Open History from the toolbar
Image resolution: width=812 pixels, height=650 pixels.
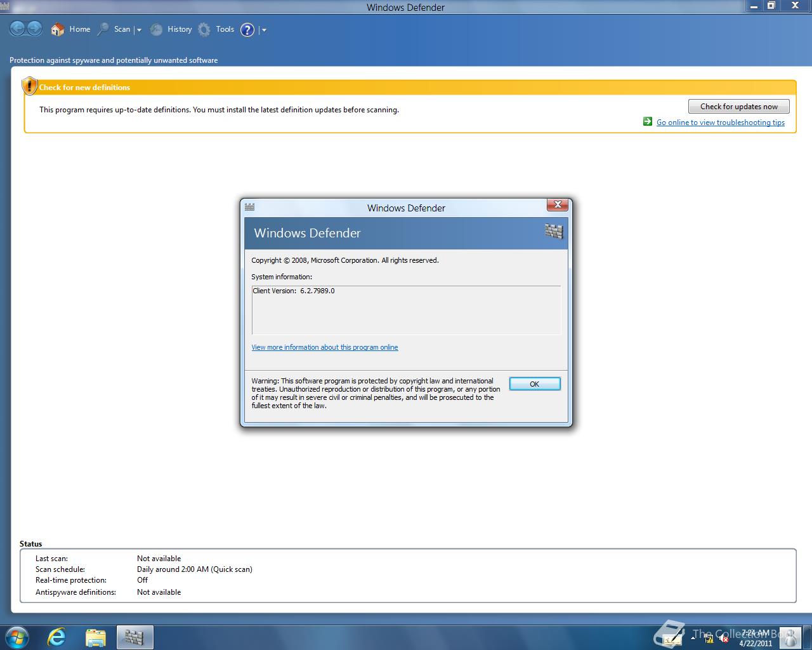coord(171,29)
